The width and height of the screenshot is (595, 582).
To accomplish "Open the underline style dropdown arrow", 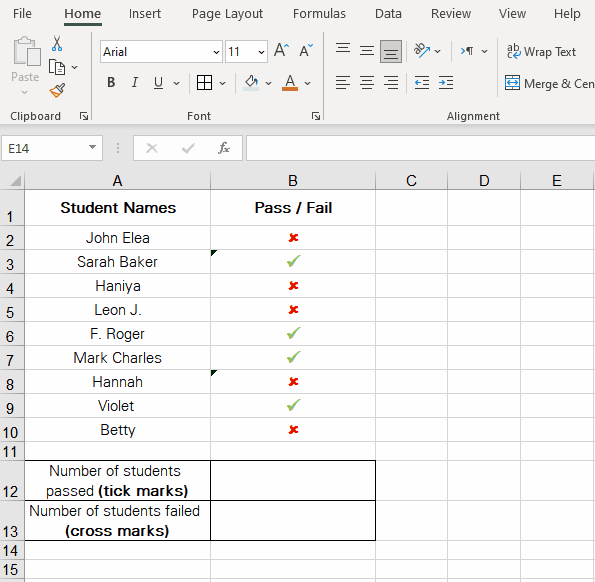I will [176, 83].
